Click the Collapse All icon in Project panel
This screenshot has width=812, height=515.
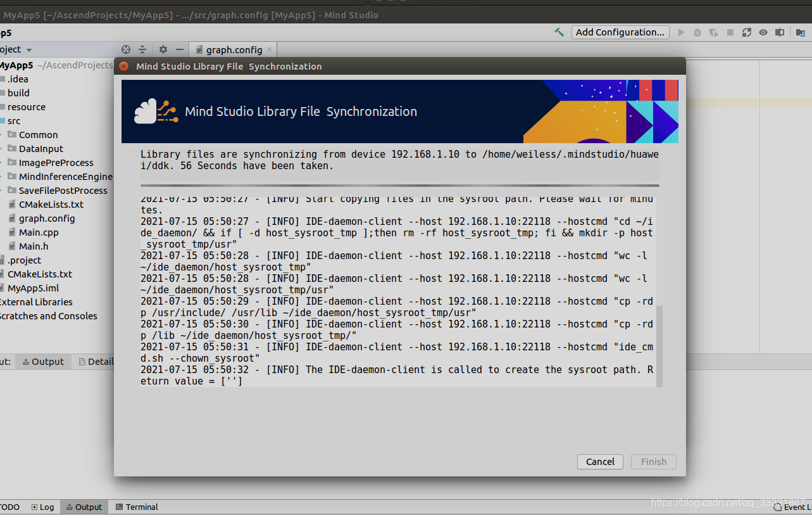pos(142,49)
